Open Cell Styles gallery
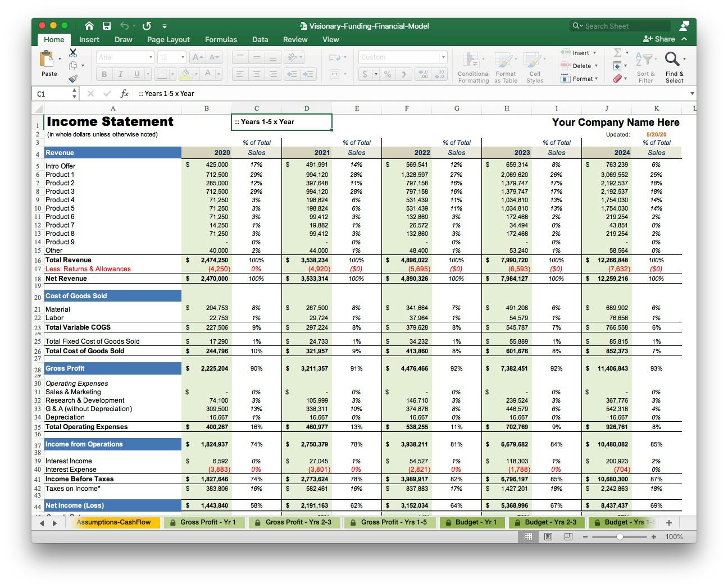The width and height of the screenshot is (728, 588). (x=534, y=67)
